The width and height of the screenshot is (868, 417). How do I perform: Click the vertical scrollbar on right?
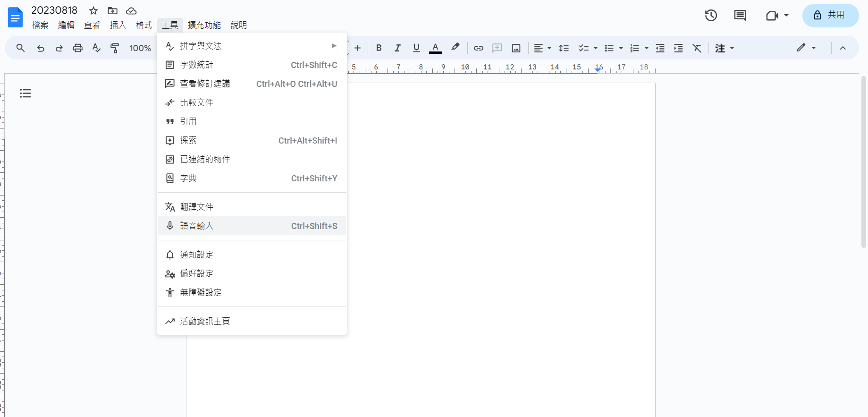(863, 162)
